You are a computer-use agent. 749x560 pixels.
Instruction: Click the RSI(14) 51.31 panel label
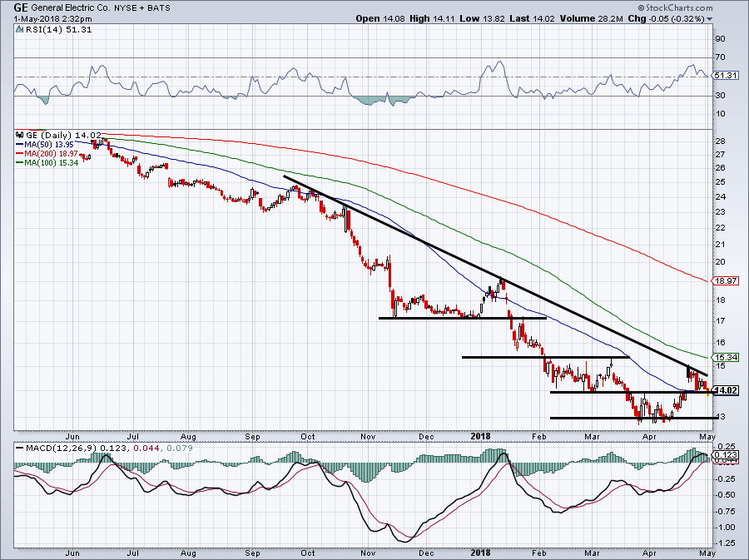pos(57,30)
